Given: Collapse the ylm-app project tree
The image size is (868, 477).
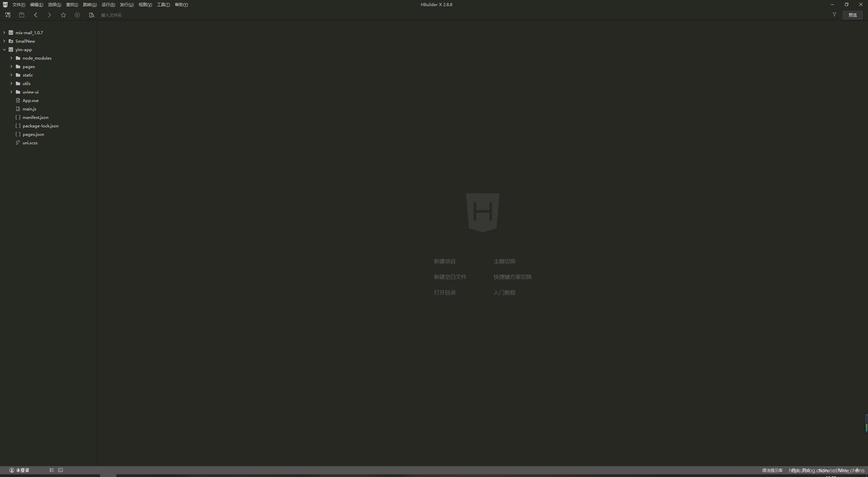Looking at the screenshot, I should [4, 49].
